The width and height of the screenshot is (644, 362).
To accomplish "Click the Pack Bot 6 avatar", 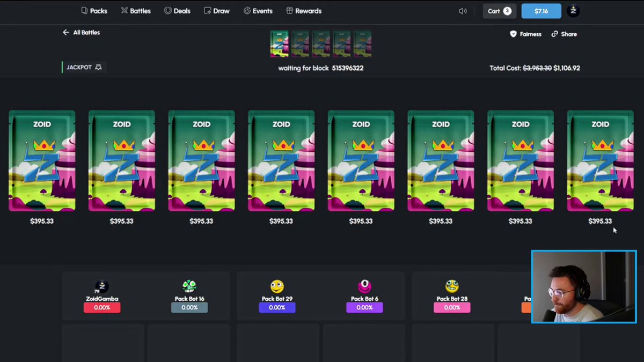I will [364, 287].
